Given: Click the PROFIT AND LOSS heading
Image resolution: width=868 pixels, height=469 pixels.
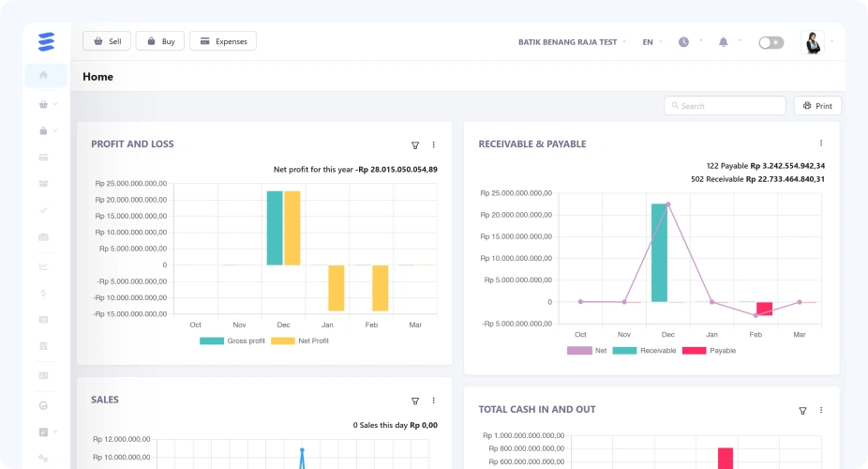Looking at the screenshot, I should 132,144.
